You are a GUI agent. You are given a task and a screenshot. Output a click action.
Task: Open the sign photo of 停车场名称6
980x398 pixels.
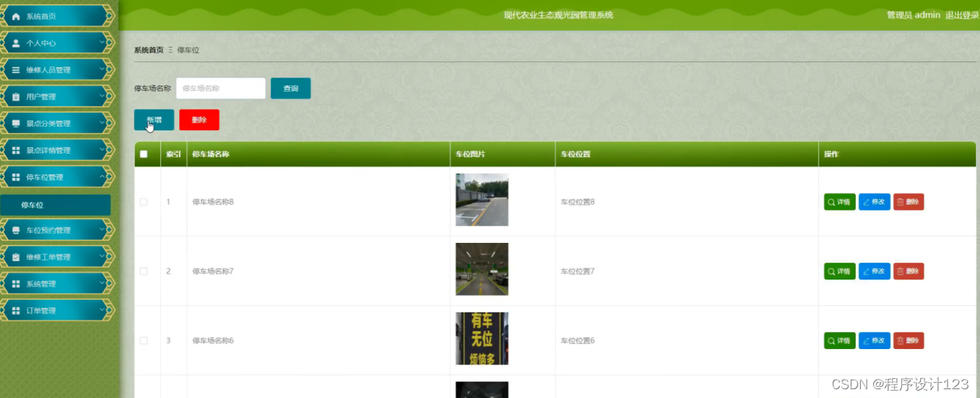482,339
